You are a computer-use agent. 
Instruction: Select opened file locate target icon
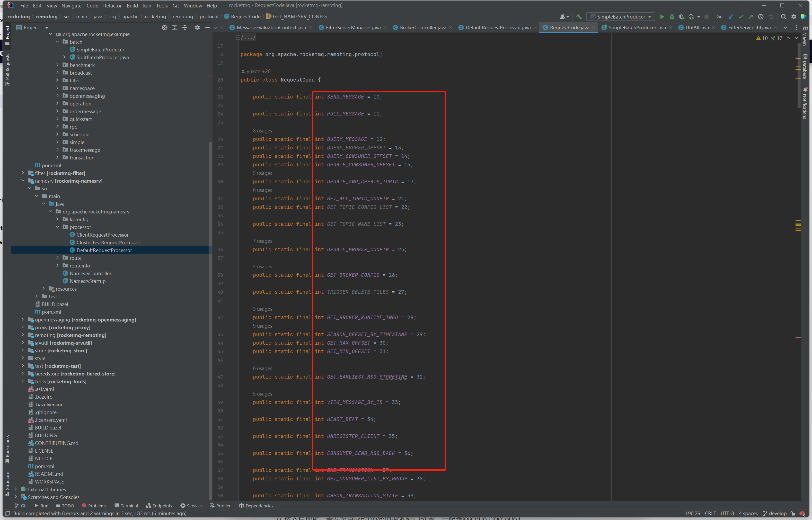[x=164, y=28]
